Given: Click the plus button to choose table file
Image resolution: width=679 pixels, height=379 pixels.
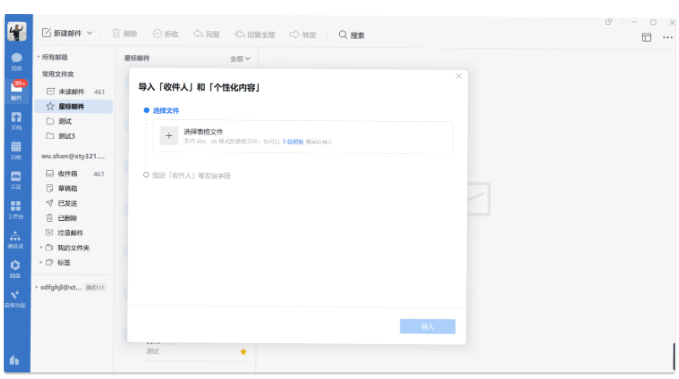Looking at the screenshot, I should coord(169,136).
